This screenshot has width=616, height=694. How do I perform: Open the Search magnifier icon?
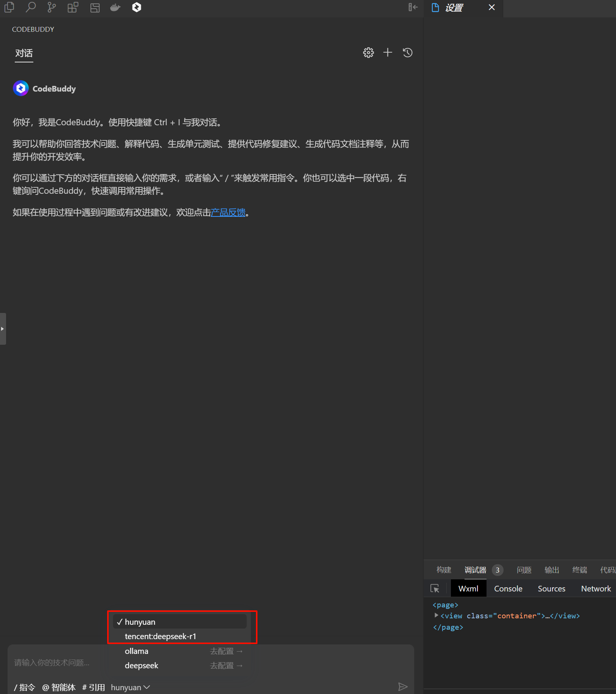[x=31, y=7]
